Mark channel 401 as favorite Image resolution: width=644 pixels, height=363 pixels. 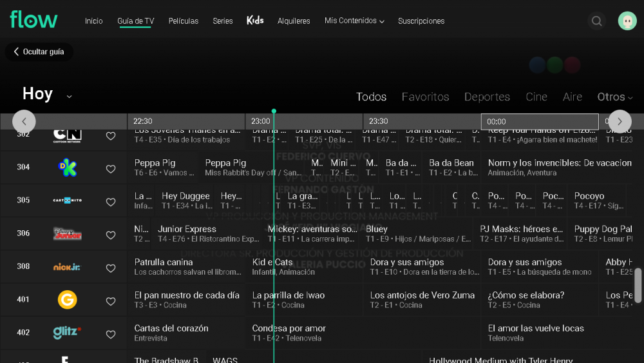click(x=111, y=300)
